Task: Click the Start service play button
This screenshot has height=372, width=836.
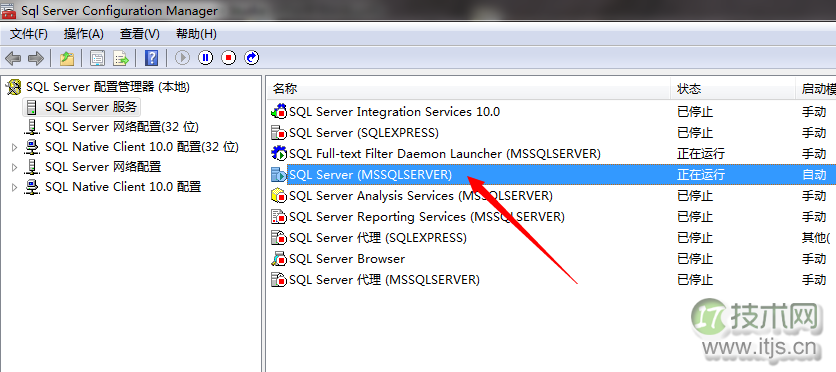Action: click(x=182, y=58)
